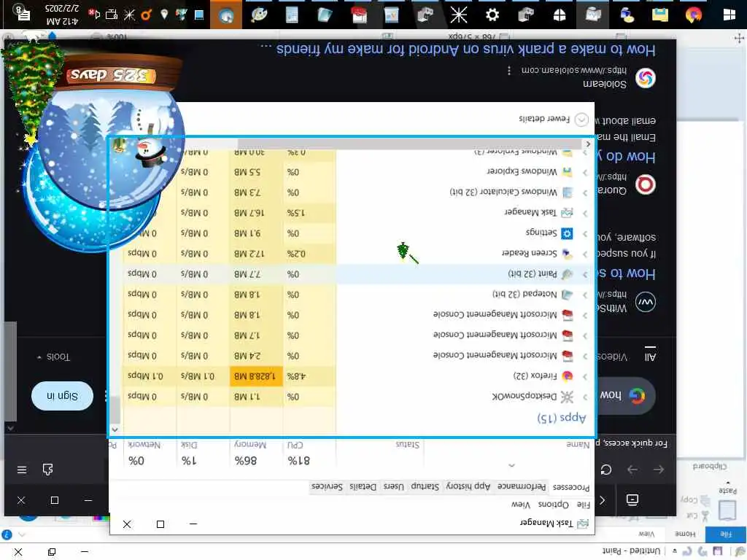Image resolution: width=747 pixels, height=560 pixels.
Task: Expand the Screen Reader process chevron
Action: 585,254
